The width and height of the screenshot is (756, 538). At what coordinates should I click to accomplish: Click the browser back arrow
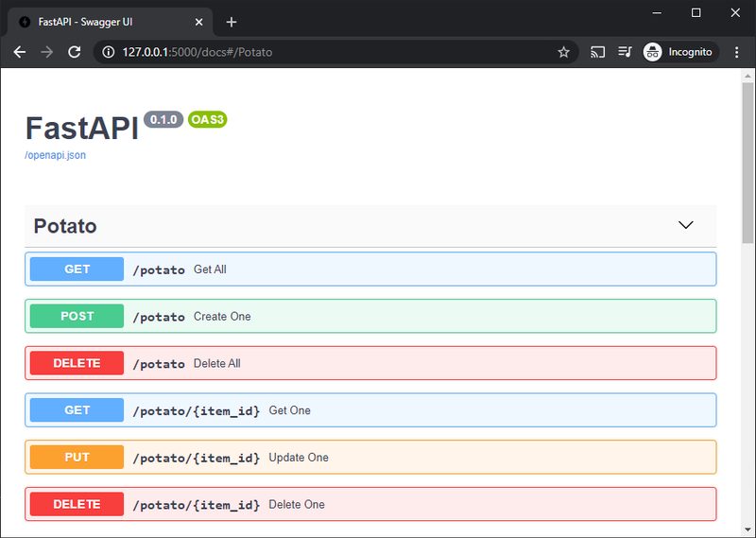point(20,52)
